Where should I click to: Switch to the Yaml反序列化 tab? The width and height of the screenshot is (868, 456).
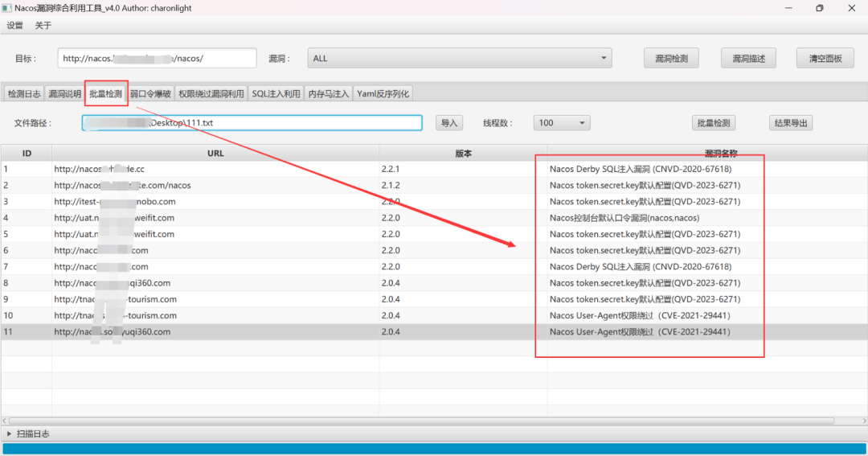click(x=383, y=93)
